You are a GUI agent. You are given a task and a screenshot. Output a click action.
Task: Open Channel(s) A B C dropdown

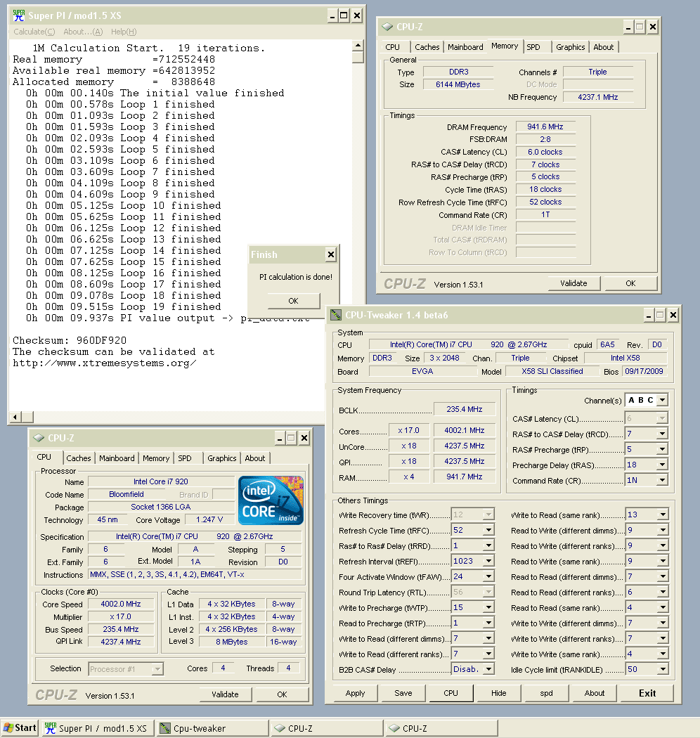(x=662, y=400)
